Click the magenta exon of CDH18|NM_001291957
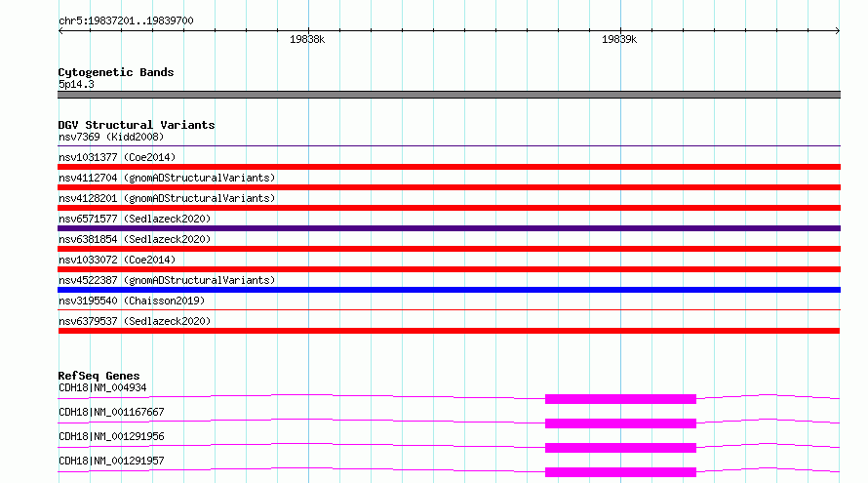 click(620, 472)
